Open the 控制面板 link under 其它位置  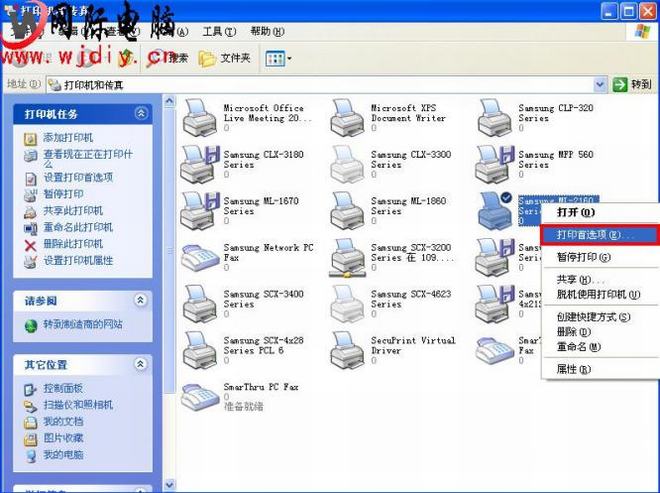coord(63,388)
